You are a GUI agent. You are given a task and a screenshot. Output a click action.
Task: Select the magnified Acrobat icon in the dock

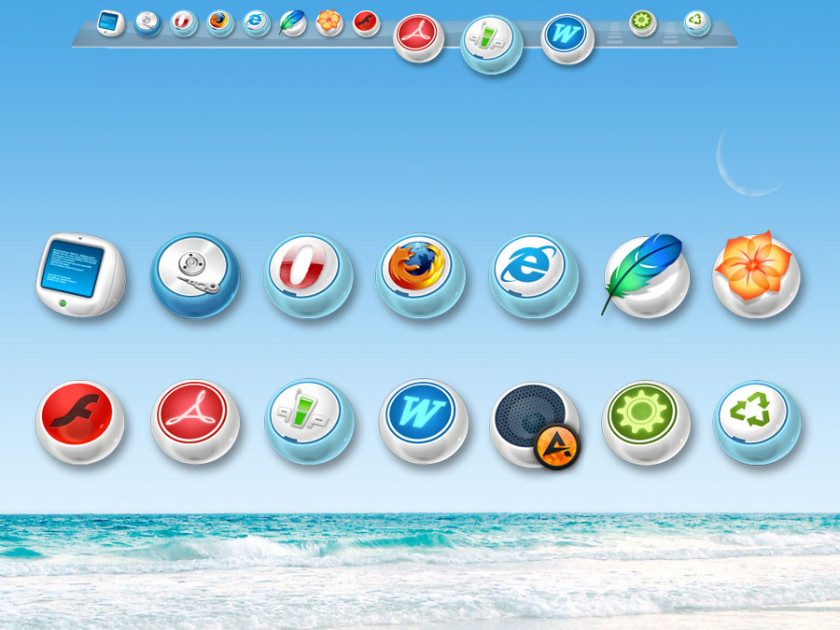pyautogui.click(x=417, y=38)
